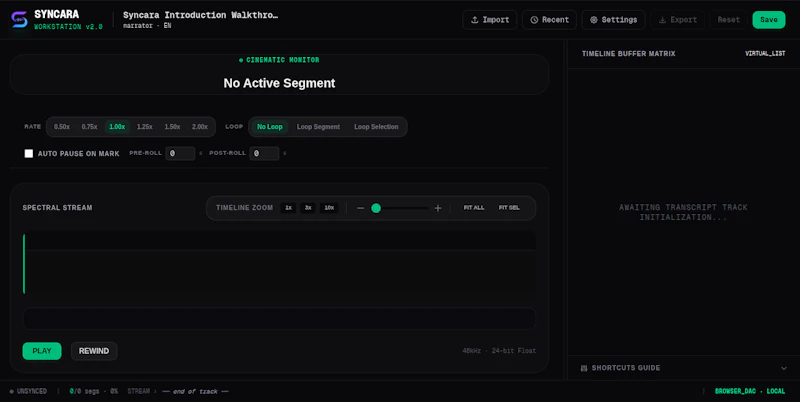Enable Auto Pause On Mark checkbox
This screenshot has width=800, height=402.
[x=29, y=154]
